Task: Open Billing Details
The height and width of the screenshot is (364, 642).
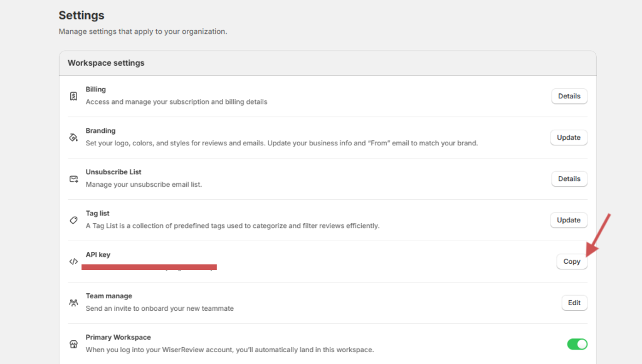Action: (569, 96)
